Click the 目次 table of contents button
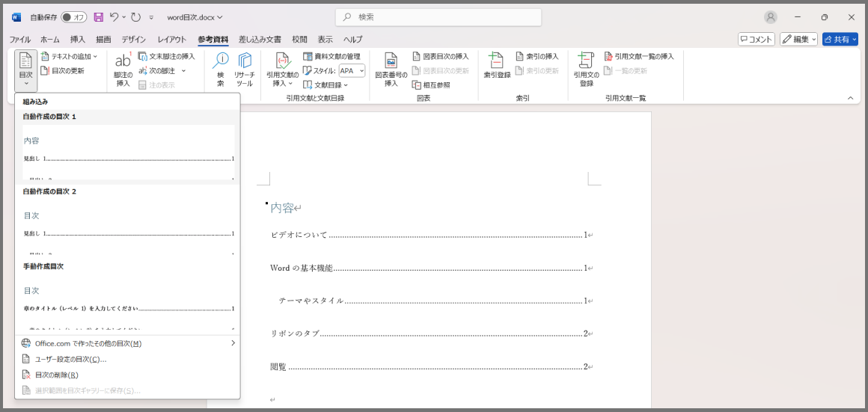 (x=26, y=71)
